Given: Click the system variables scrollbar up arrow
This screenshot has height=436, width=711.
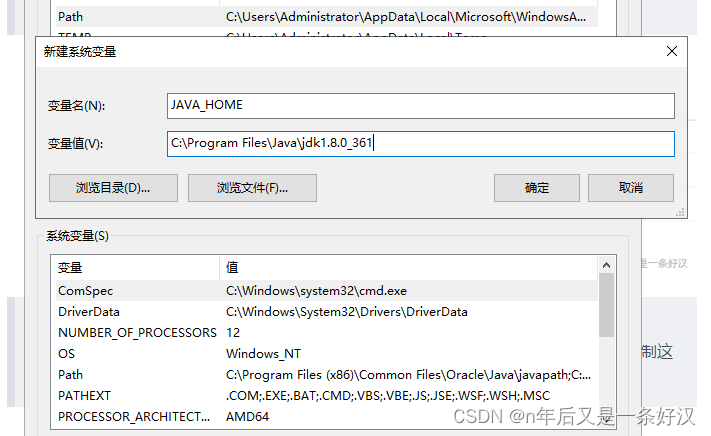Looking at the screenshot, I should [606, 265].
